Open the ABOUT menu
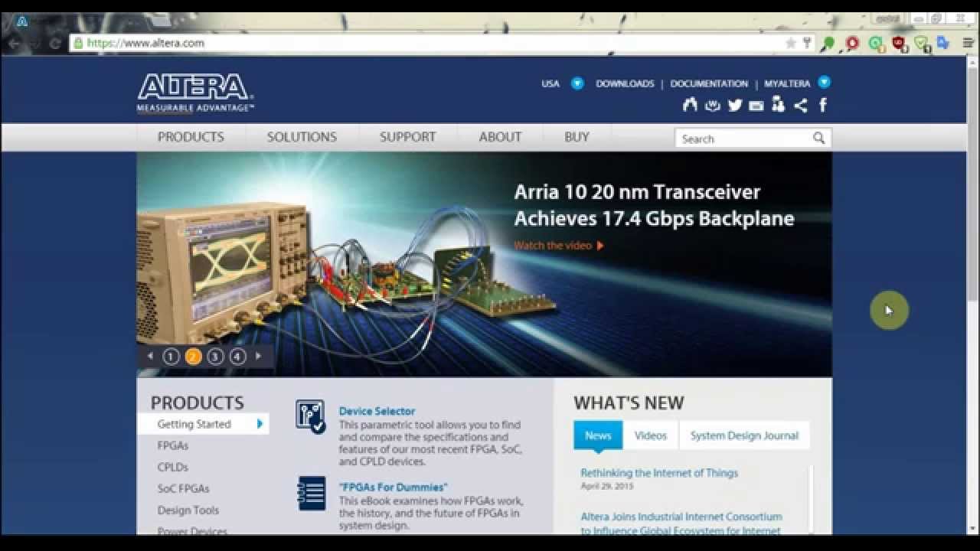This screenshot has height=551, width=980. tap(500, 137)
